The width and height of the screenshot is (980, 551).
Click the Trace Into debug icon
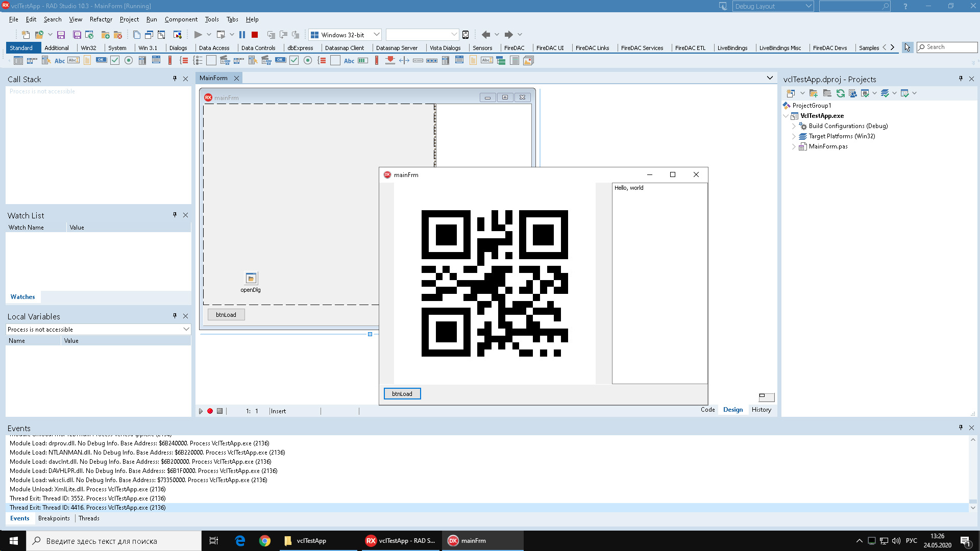click(x=271, y=35)
